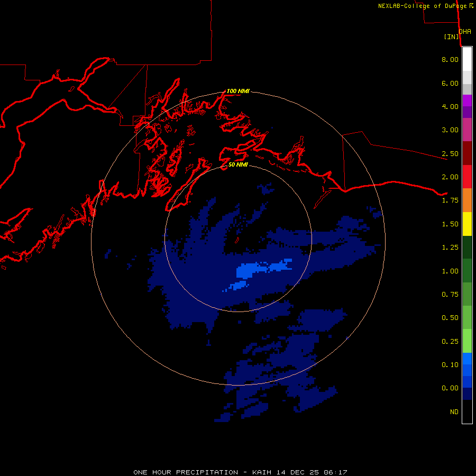Click the NEXLAB-College of DuPage label
The width and height of the screenshot is (476, 476).
tap(423, 6)
